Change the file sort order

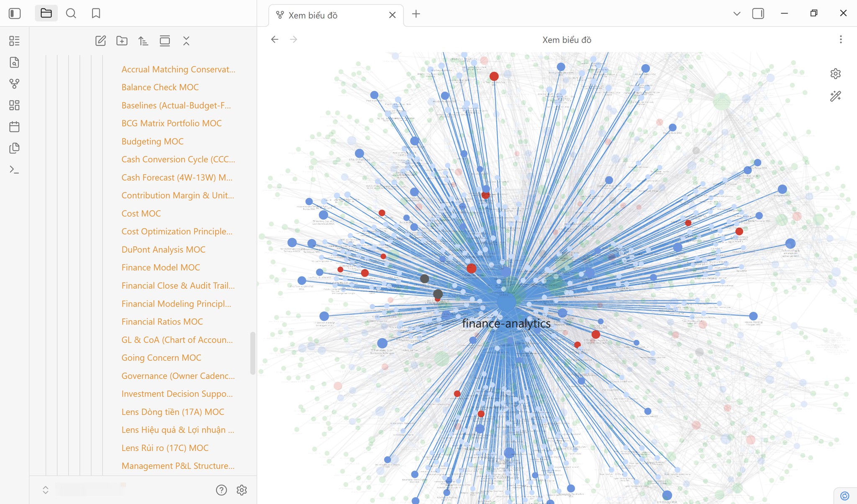point(143,41)
